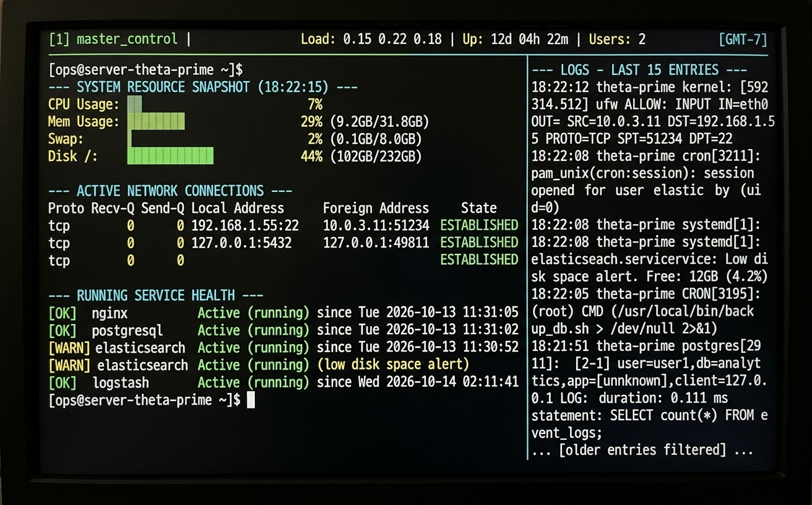Click the [GMT-7] timezone indicator
Image resolution: width=812 pixels, height=505 pixels.
coord(743,40)
